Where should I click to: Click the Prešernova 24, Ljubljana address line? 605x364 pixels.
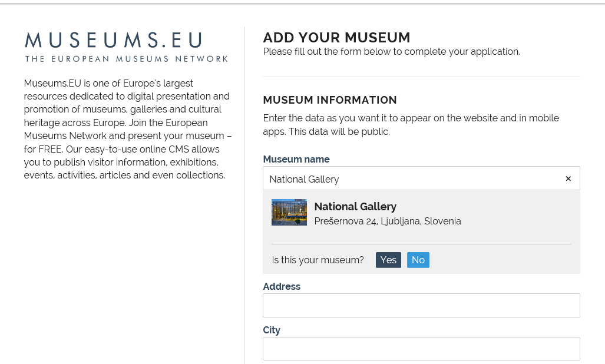(387, 221)
